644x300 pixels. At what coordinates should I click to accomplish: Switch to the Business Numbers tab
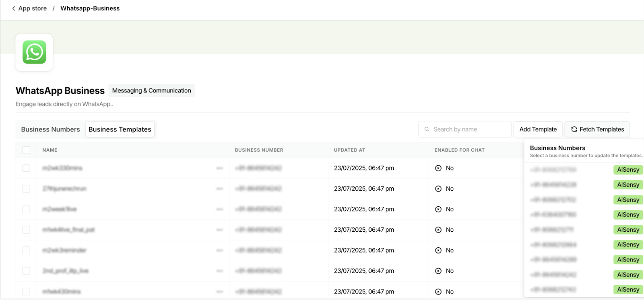[x=50, y=129]
